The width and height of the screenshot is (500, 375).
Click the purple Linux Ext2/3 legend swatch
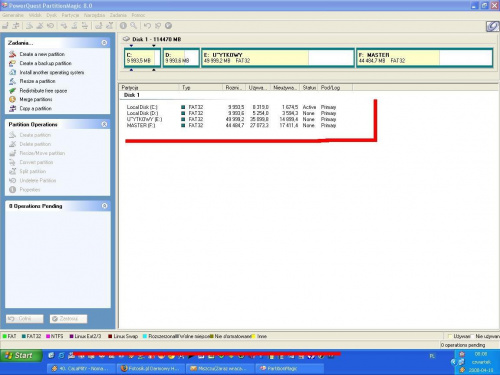[x=71, y=336]
